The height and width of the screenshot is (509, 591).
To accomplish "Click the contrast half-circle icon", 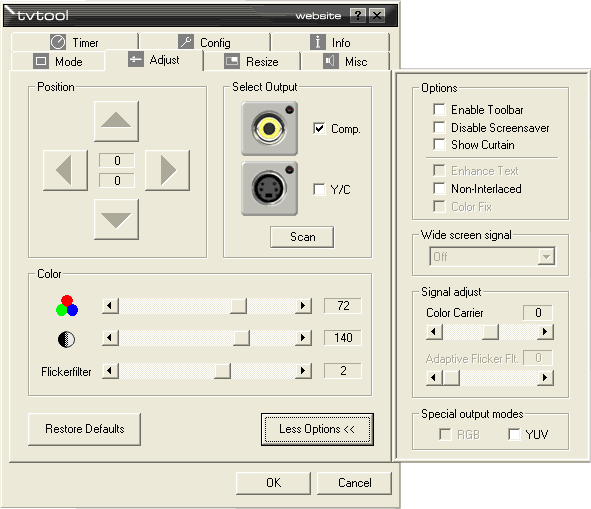I will coord(66,339).
